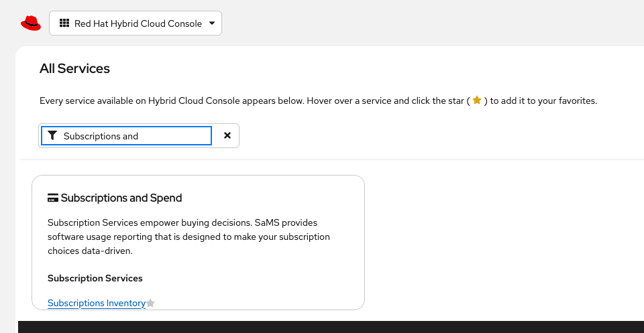This screenshot has height=333, width=644.
Task: Click the funnel filter icon
Action: click(x=52, y=136)
